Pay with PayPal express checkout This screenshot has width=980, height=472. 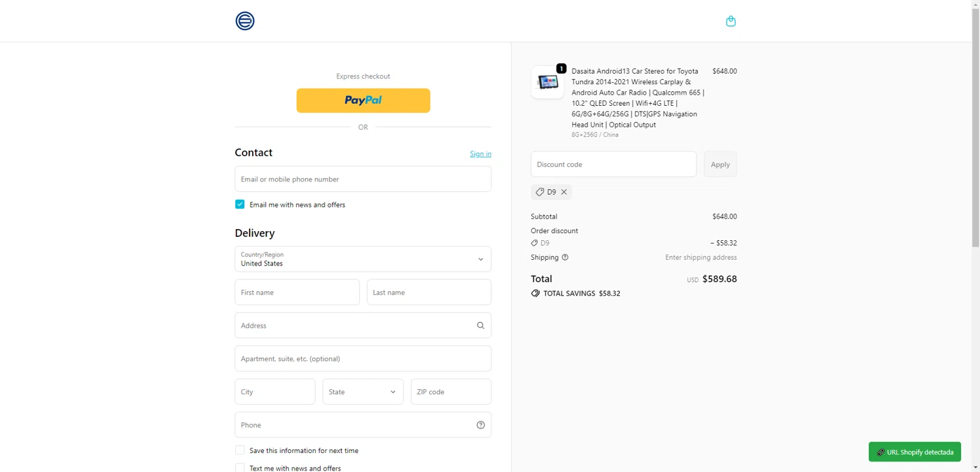click(x=363, y=101)
